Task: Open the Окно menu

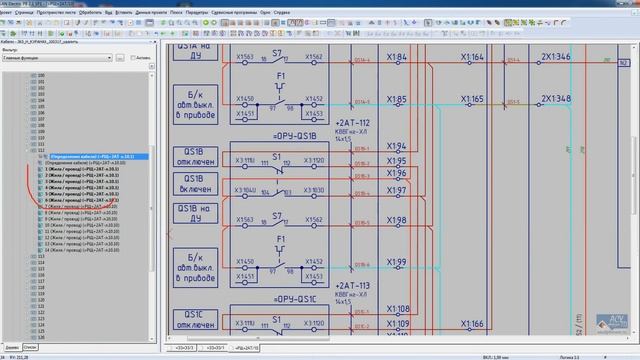Action: [265, 13]
